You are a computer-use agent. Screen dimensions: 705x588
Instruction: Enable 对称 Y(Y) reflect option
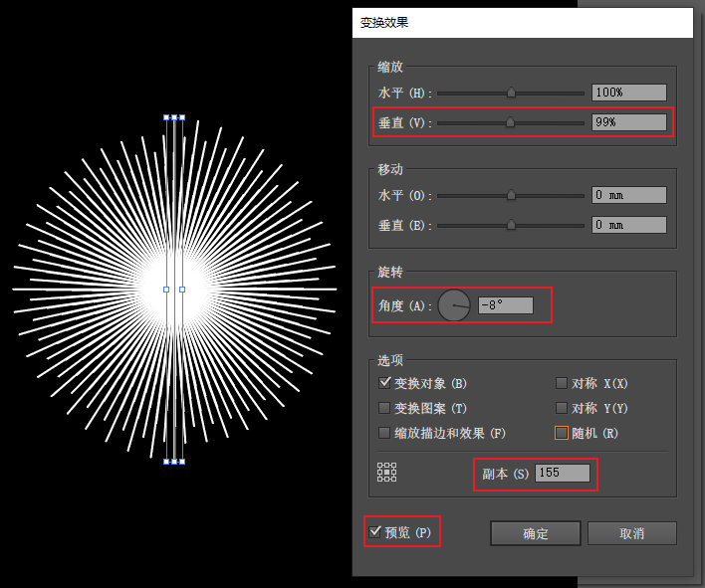coord(562,408)
